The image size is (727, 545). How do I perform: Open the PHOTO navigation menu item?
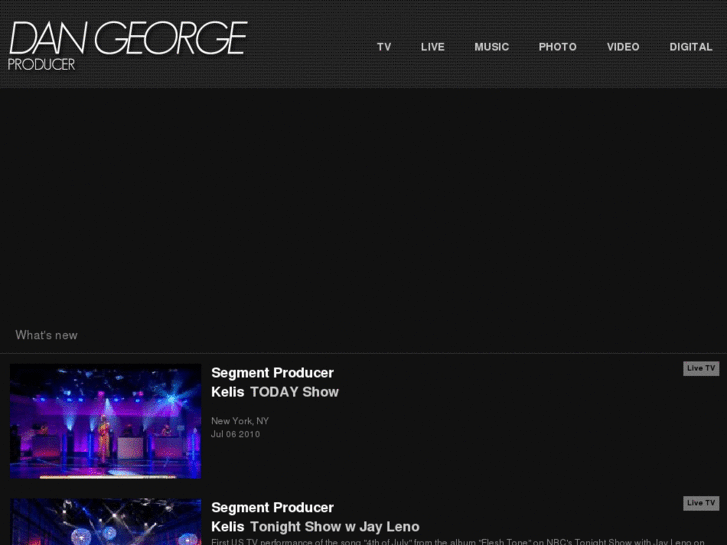pyautogui.click(x=557, y=47)
